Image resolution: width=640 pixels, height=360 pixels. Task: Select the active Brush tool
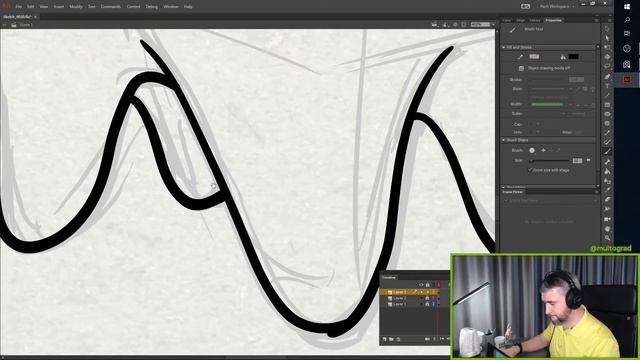pyautogui.click(x=607, y=151)
